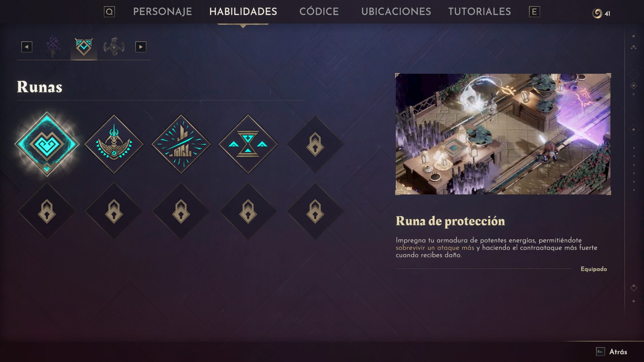Image resolution: width=644 pixels, height=362 pixels.
Task: Select the hourglass rune icon
Action: 248,144
